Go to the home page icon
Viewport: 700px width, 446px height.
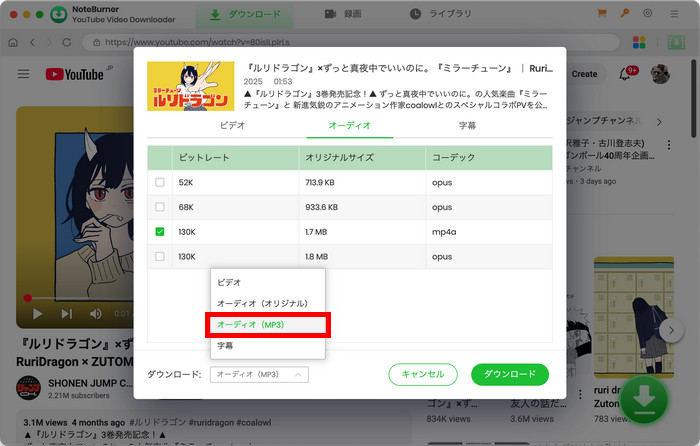pyautogui.click(x=13, y=42)
